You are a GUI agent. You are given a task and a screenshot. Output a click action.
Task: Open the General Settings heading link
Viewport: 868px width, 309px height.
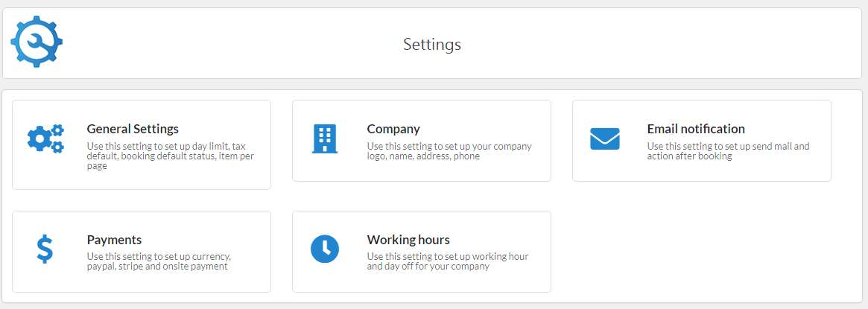coord(133,129)
